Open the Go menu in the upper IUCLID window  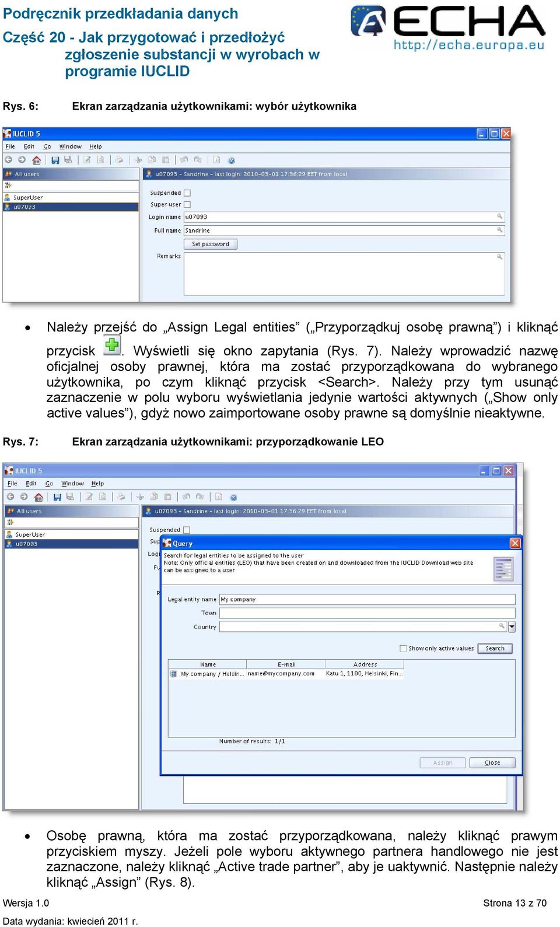[47, 147]
